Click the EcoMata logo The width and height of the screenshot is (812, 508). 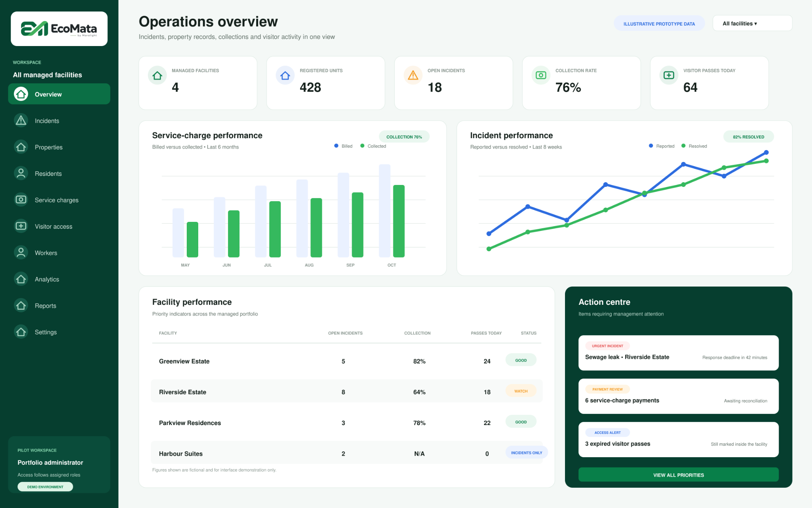[59, 29]
